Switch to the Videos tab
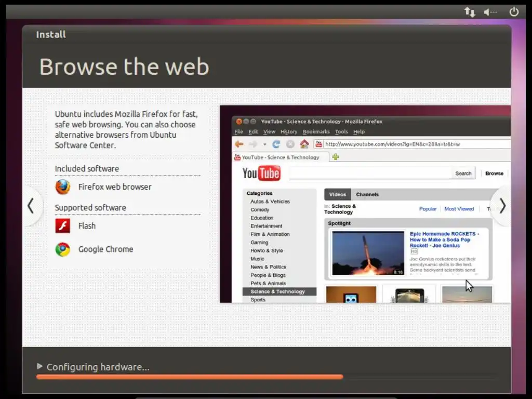The width and height of the screenshot is (532, 399). [x=338, y=194]
